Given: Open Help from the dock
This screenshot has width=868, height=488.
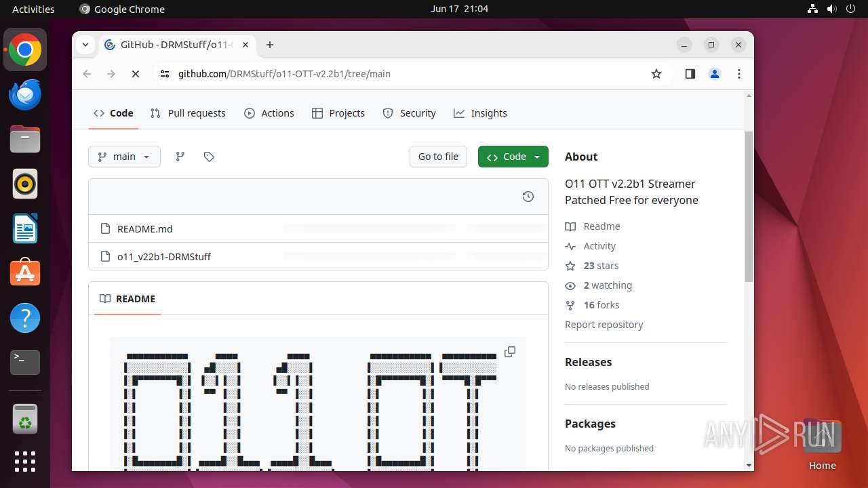Looking at the screenshot, I should coord(25,318).
